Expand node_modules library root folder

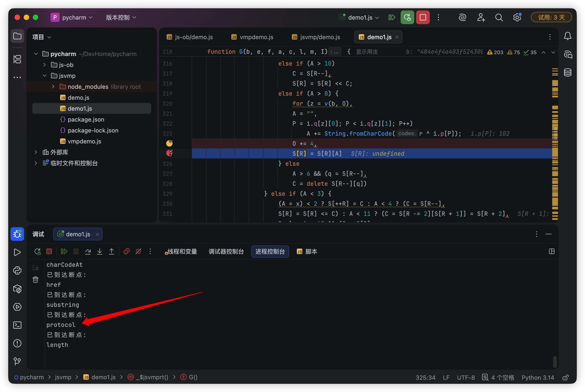coord(53,87)
